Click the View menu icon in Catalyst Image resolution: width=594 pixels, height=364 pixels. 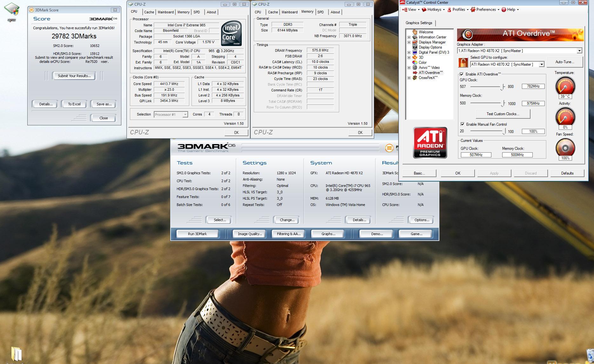[x=405, y=10]
